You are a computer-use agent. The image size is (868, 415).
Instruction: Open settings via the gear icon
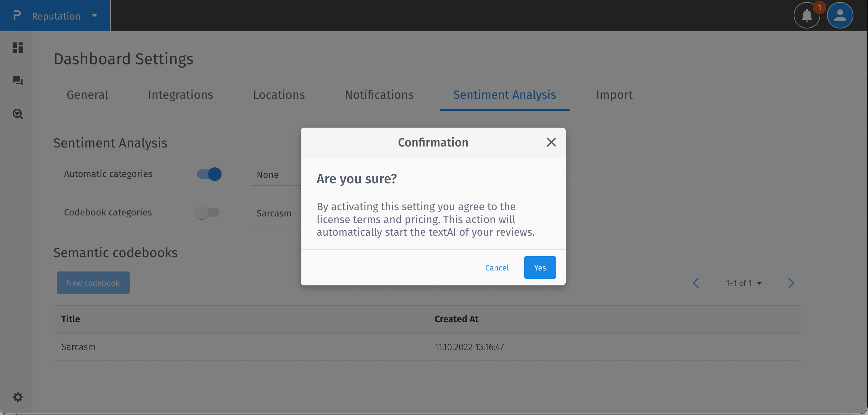click(x=17, y=397)
